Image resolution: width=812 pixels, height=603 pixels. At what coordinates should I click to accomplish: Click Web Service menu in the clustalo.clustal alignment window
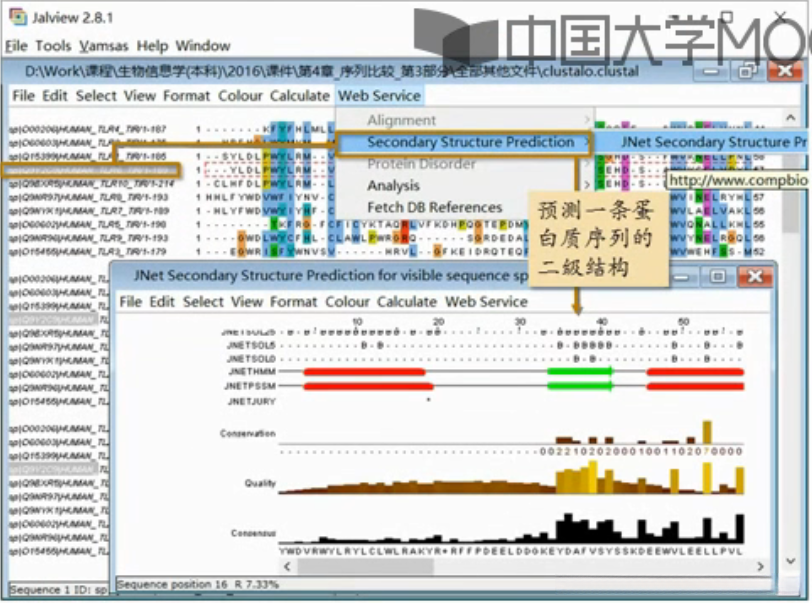[380, 96]
